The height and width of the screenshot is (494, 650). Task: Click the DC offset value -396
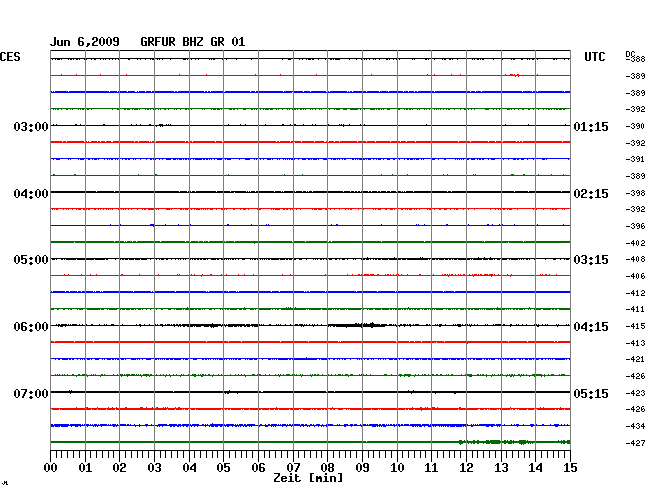[x=635, y=226]
